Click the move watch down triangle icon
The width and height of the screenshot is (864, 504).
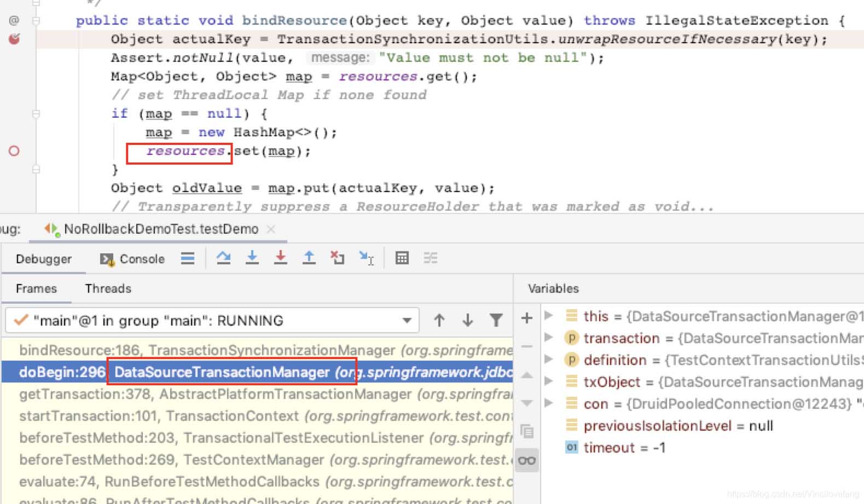[527, 403]
